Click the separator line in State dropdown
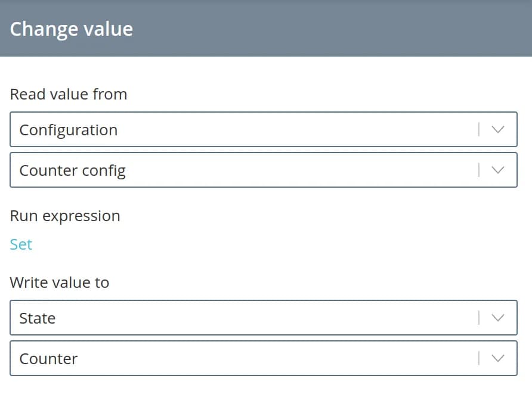The height and width of the screenshot is (410, 532). click(x=478, y=318)
